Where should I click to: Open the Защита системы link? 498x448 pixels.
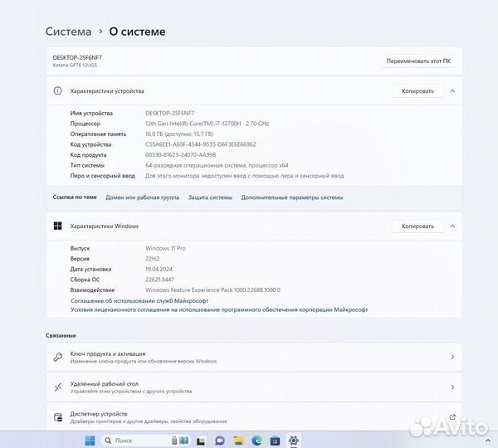[x=210, y=197]
